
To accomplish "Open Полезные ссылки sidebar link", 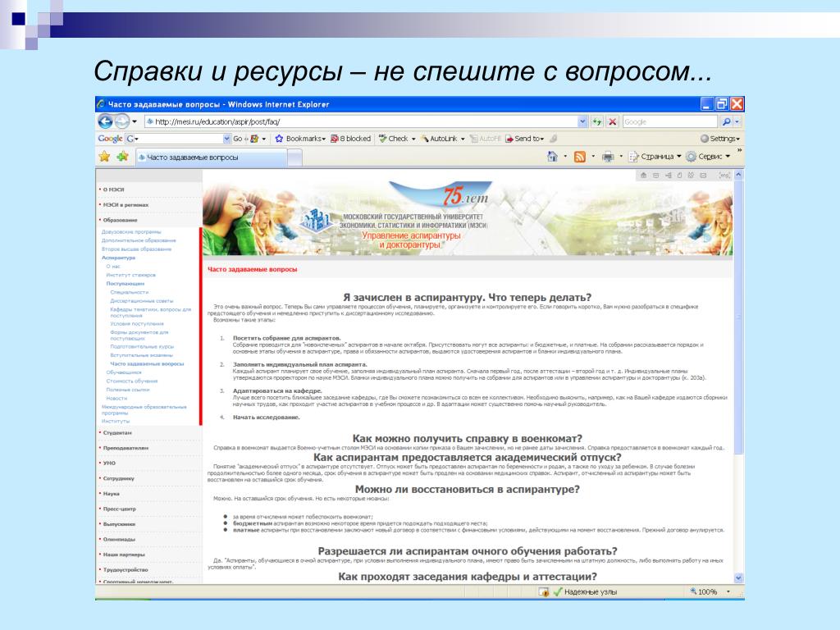I will point(127,390).
